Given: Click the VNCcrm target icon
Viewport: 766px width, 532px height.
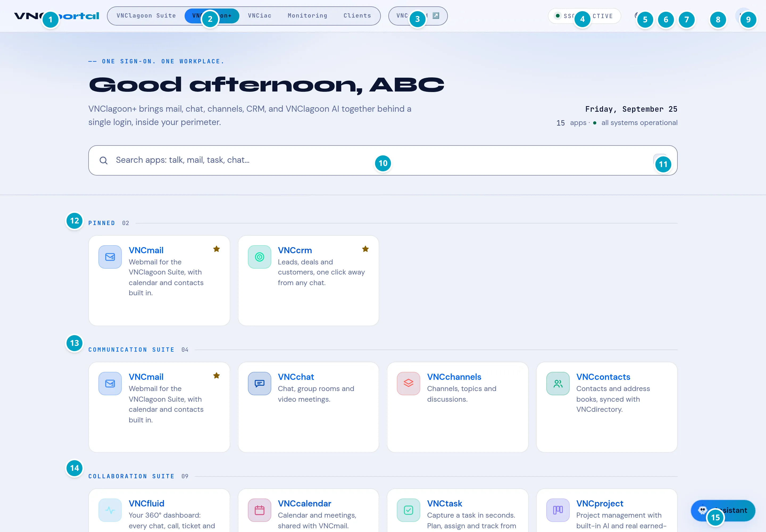Looking at the screenshot, I should coord(259,257).
